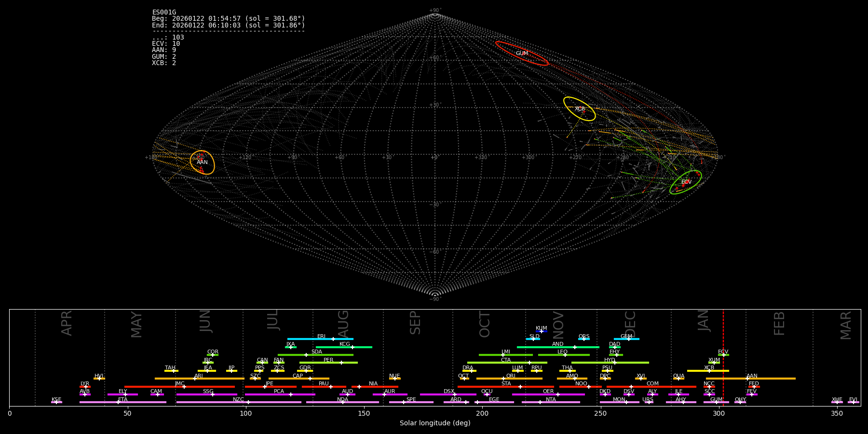Select the DEC month label in the timeline
868x434 pixels.
coord(630,324)
